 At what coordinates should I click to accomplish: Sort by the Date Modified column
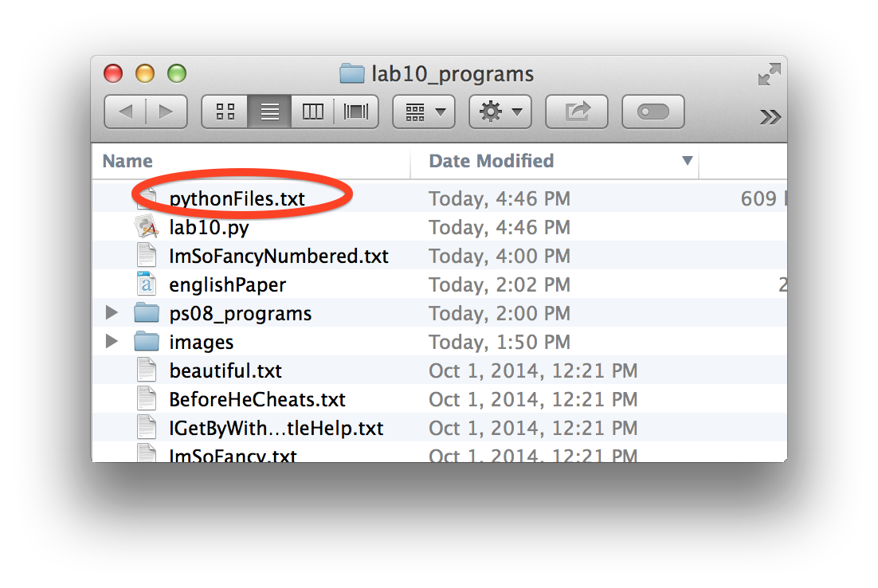(491, 161)
